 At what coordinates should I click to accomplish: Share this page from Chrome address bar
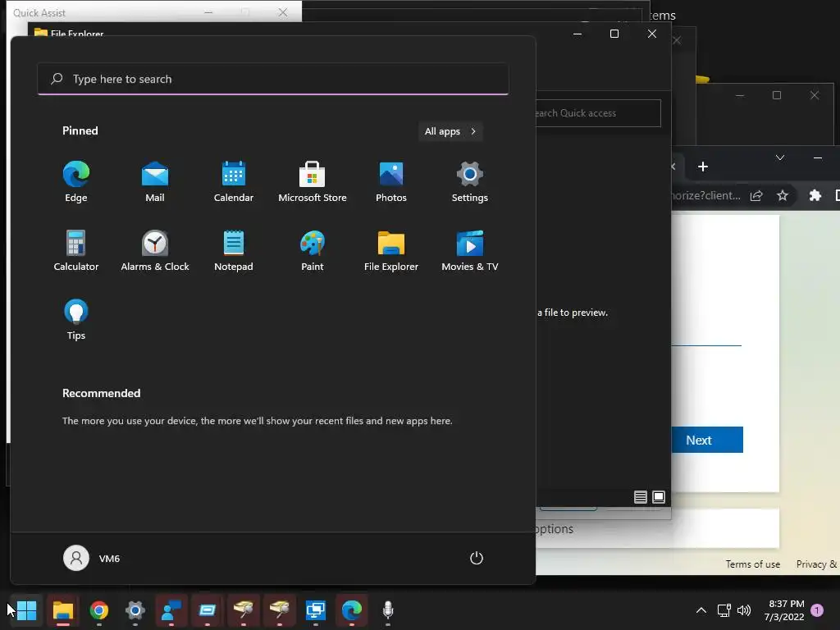click(756, 195)
